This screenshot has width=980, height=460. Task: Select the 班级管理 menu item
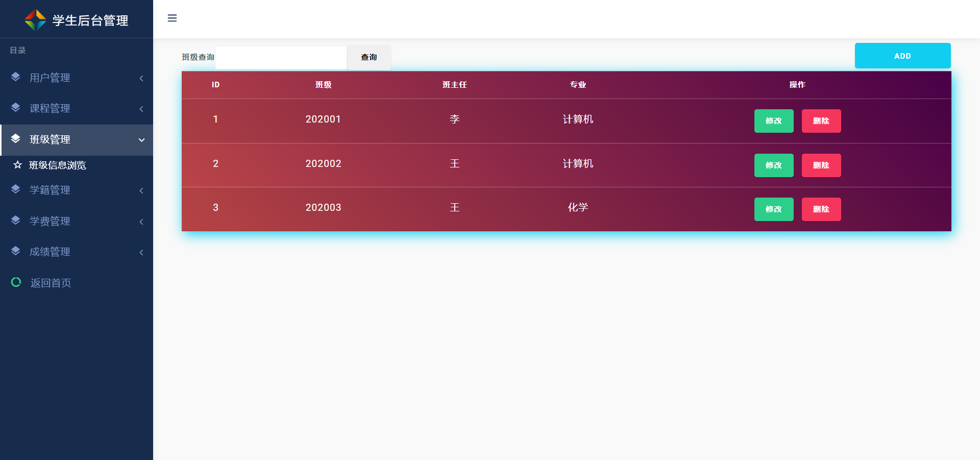77,140
